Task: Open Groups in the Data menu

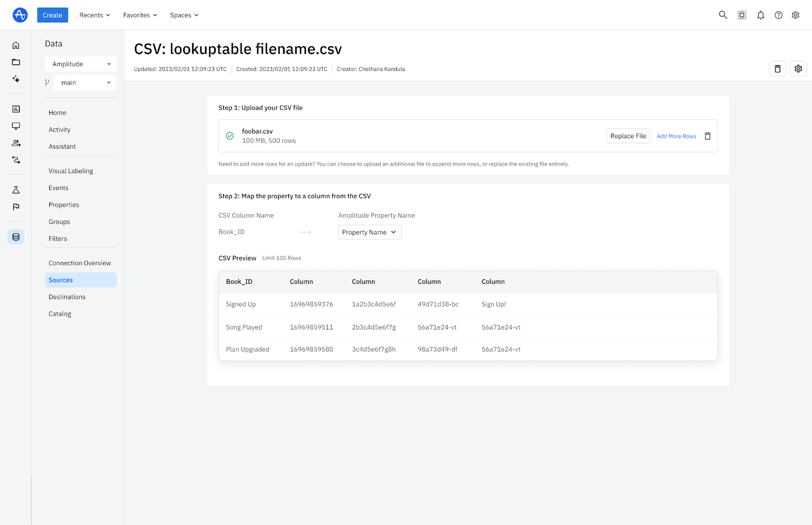Action: pos(59,221)
